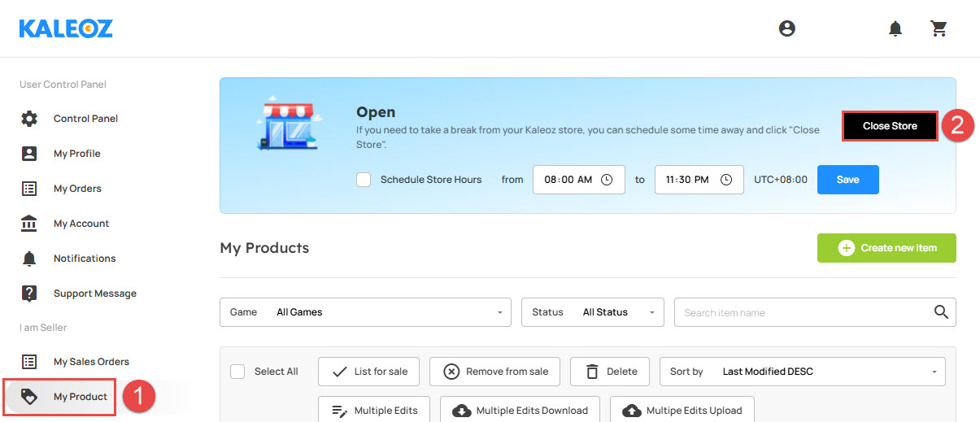Click the Multiple Edits Download button
Screen dimensions: 980x422
520,411
